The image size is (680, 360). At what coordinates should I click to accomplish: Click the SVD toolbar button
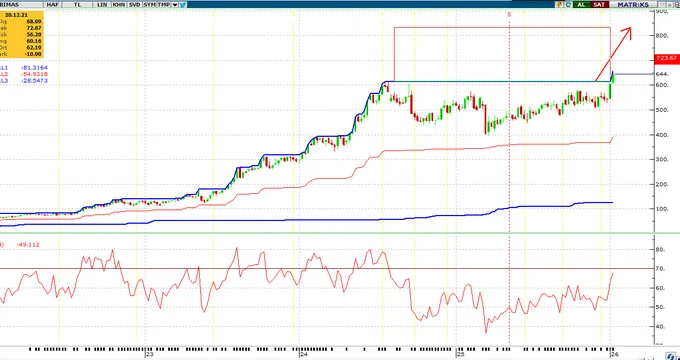(x=134, y=4)
